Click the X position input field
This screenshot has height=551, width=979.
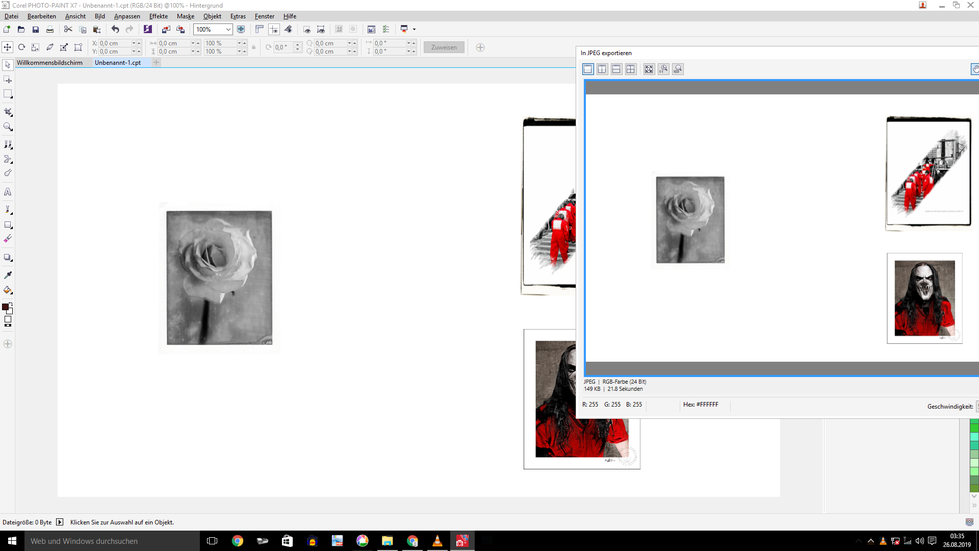(x=115, y=43)
